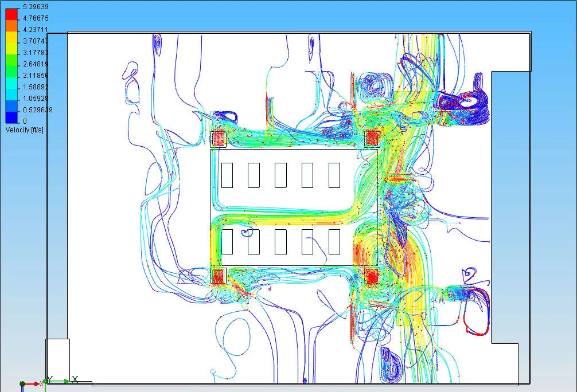Click the Velocity [ft/s] legend title
The image size is (577, 392).
[x=24, y=130]
